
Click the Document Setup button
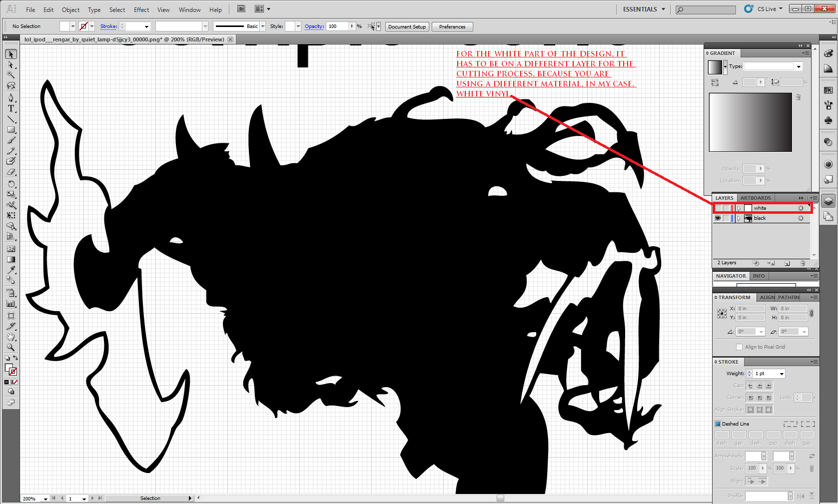pos(407,26)
